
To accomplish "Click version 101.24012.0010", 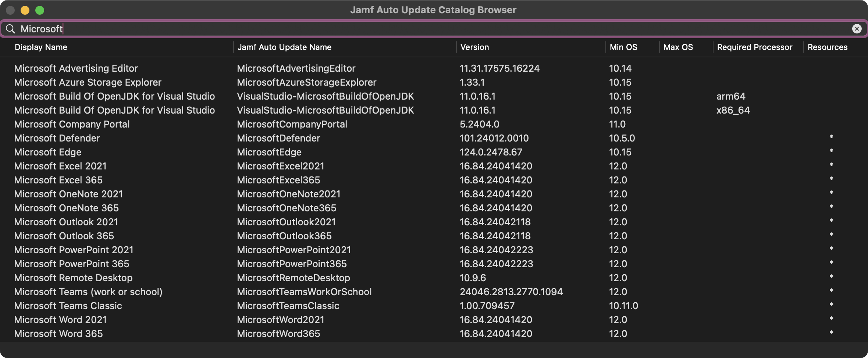I will coord(494,138).
